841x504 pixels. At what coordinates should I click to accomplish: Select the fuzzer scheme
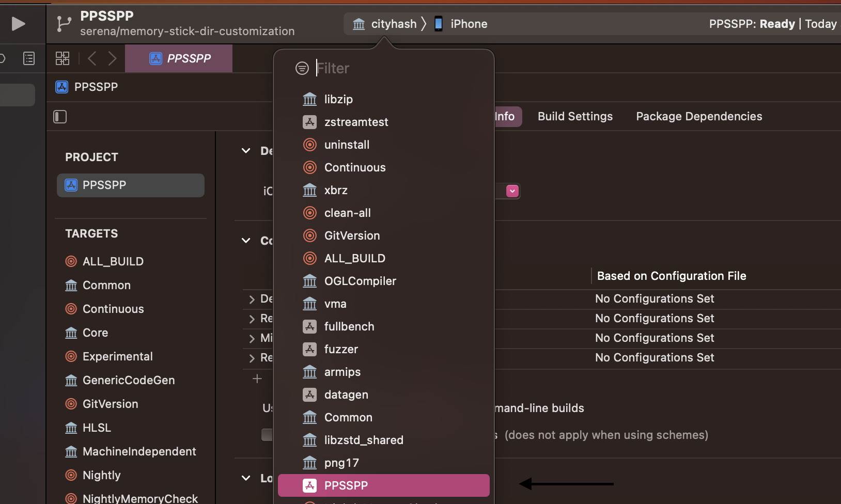point(383,349)
